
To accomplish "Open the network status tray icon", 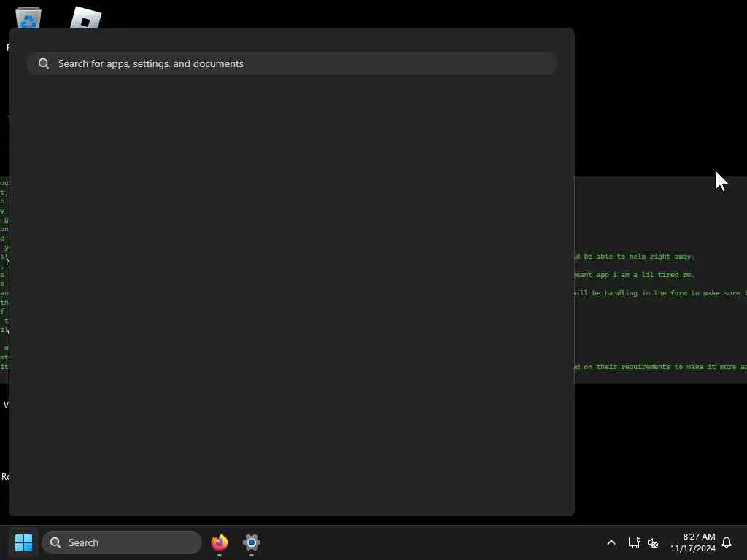I will [x=634, y=542].
